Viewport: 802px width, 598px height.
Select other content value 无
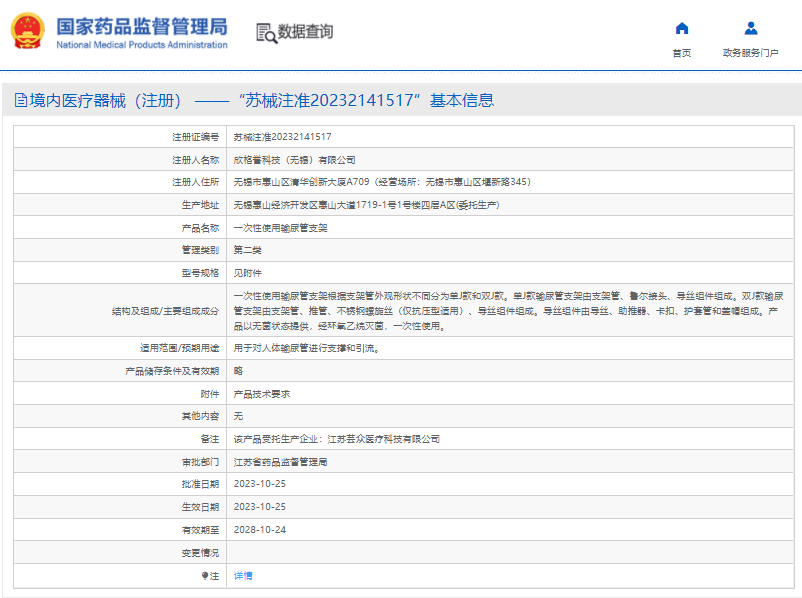click(238, 416)
